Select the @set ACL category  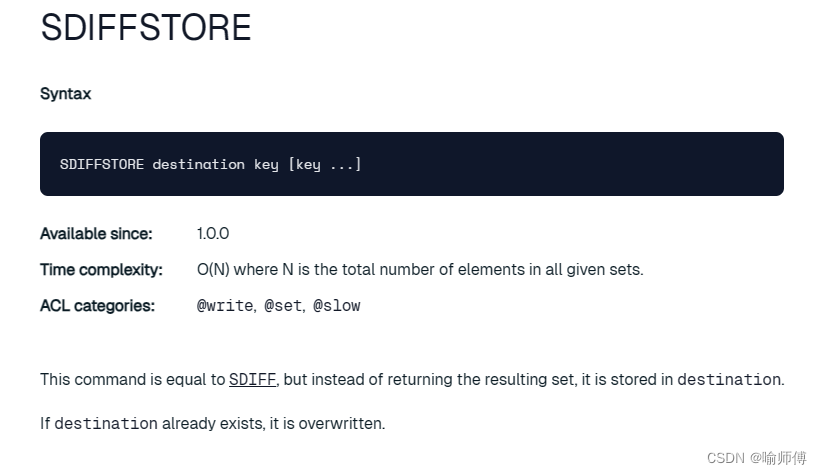coord(284,306)
